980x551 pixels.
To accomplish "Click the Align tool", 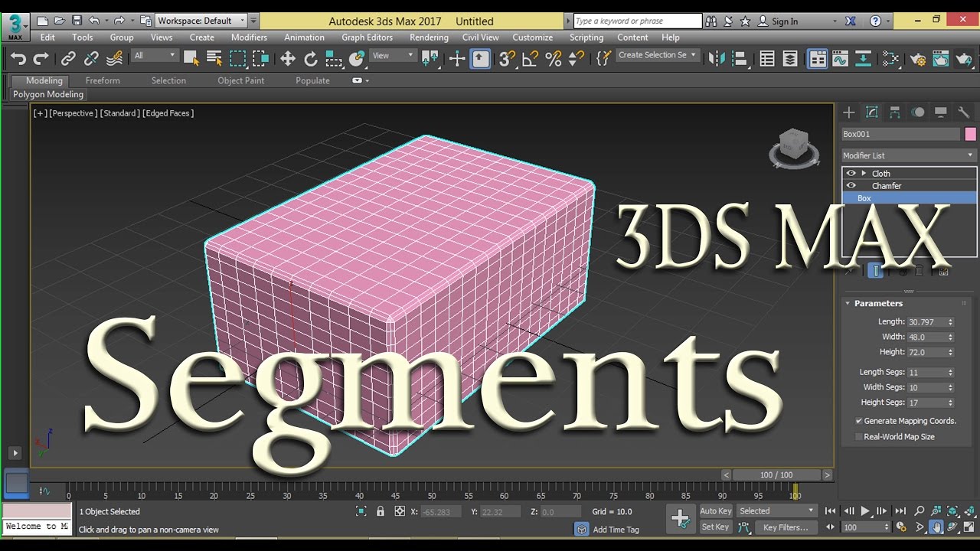I will pos(740,58).
